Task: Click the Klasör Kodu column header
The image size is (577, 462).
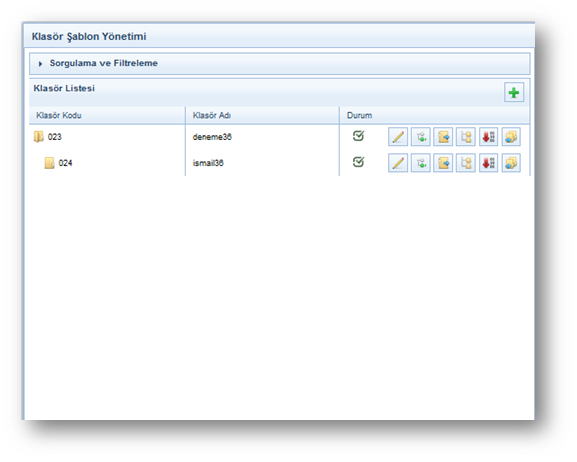Action: pyautogui.click(x=59, y=116)
